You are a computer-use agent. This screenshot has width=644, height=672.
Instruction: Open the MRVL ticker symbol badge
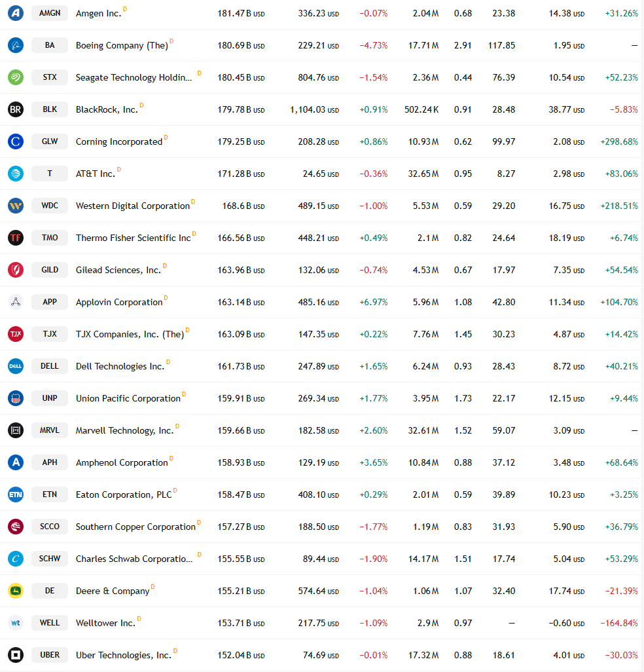tap(50, 430)
